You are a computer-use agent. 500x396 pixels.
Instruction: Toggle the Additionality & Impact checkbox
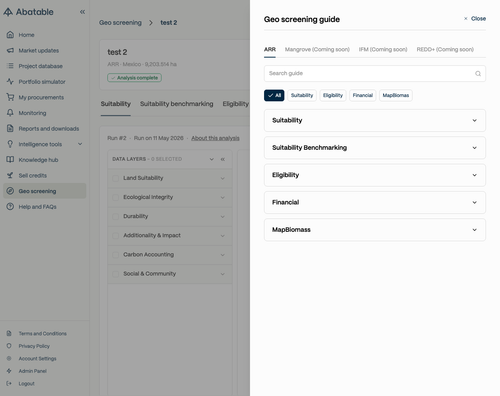116,236
